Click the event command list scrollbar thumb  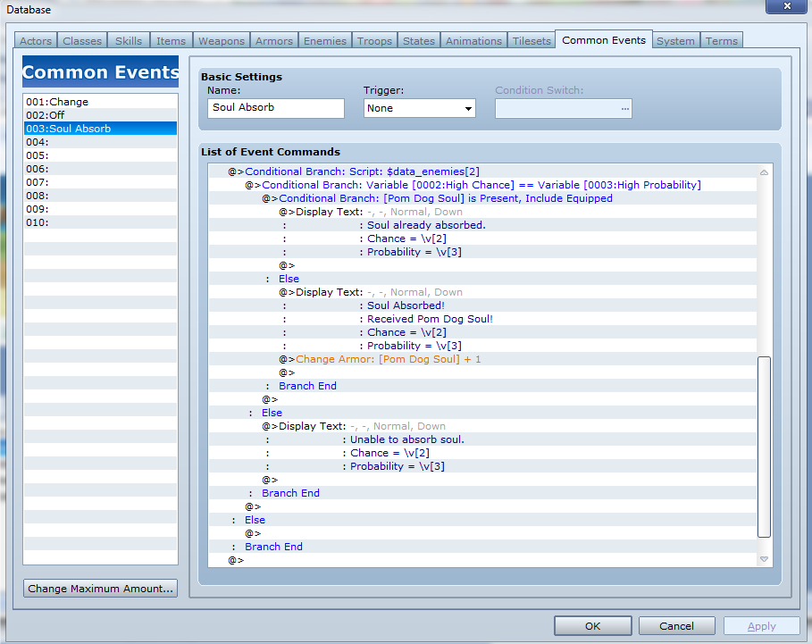(763, 447)
